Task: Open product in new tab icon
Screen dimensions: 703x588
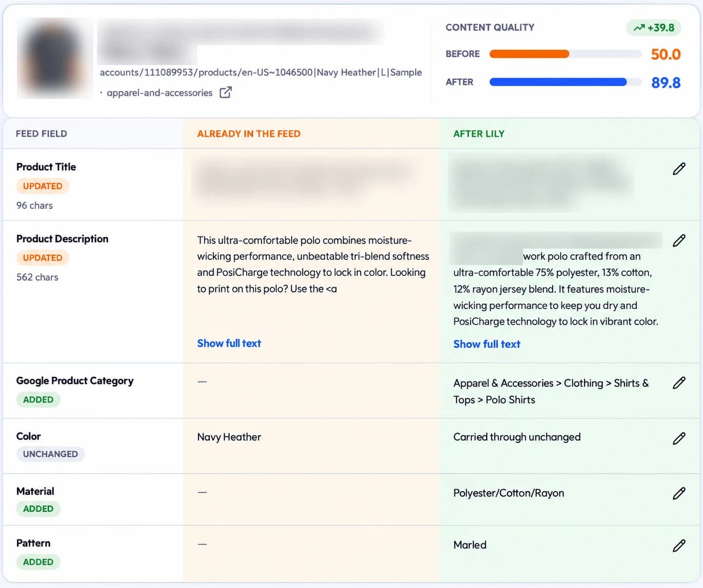Action: (226, 92)
